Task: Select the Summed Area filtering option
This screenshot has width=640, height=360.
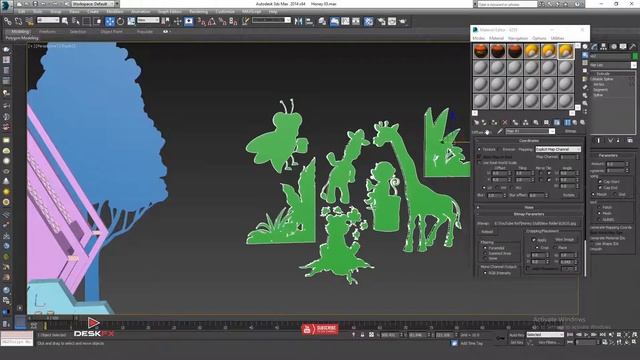Action: tap(485, 253)
